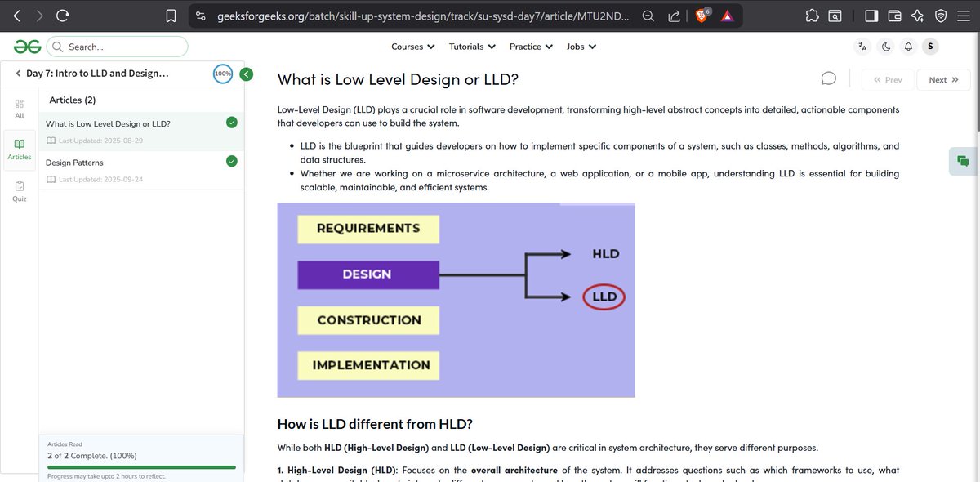
Task: Click the browser address bar URL
Action: (x=423, y=16)
